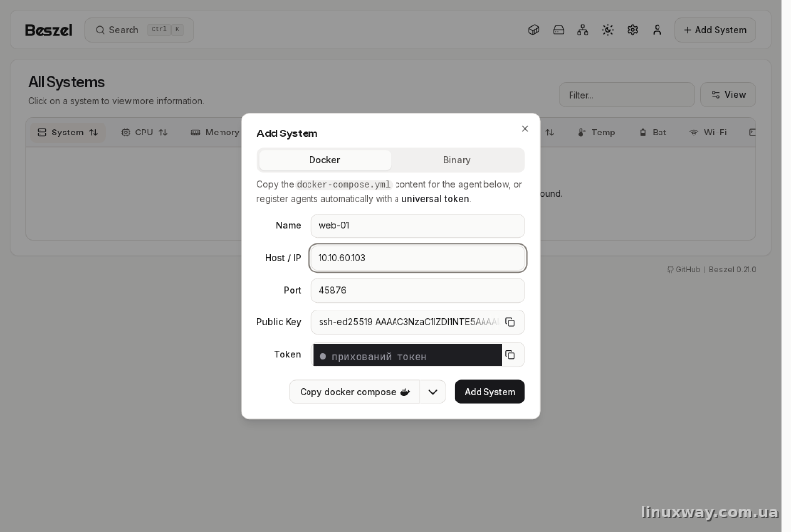Open the View options button
The image size is (791, 532).
coord(728,95)
